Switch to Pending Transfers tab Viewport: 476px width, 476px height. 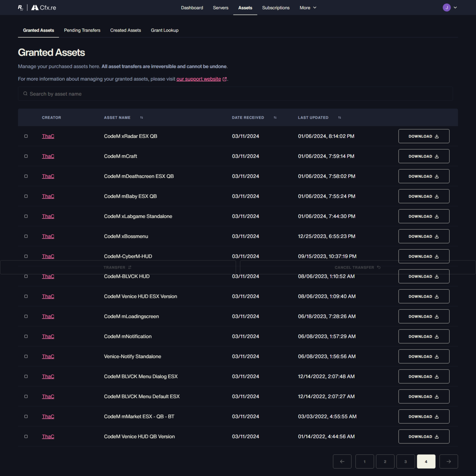point(82,30)
